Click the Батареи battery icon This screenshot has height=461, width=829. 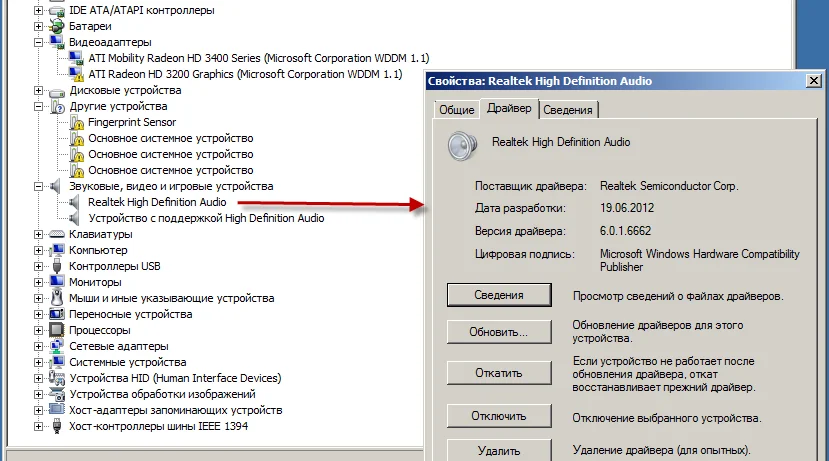click(57, 26)
